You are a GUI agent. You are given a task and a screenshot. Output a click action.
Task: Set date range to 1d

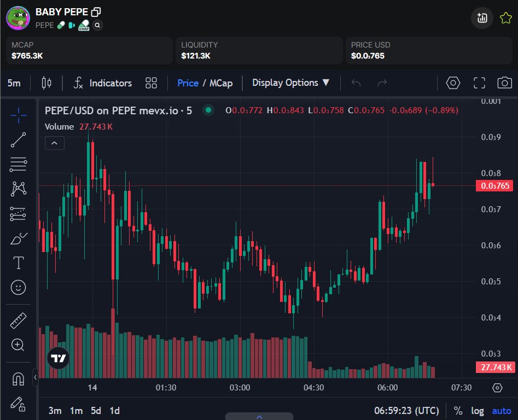coord(115,411)
